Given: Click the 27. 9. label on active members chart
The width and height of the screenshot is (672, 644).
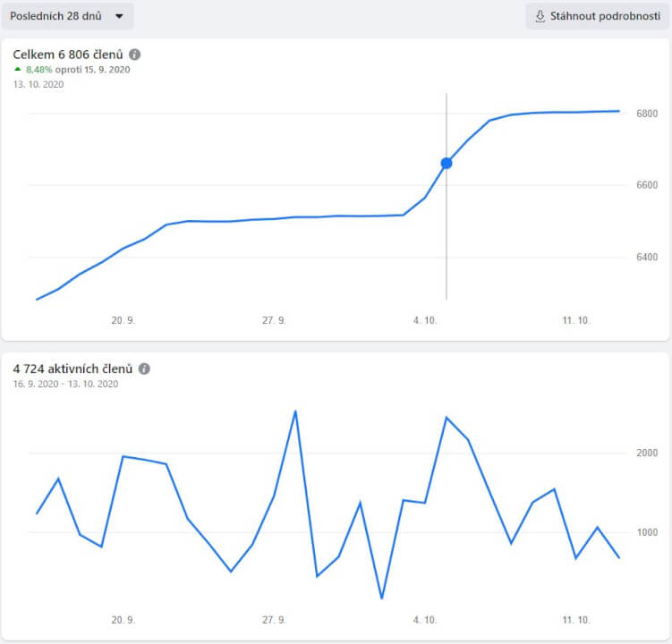Looking at the screenshot, I should [274, 620].
